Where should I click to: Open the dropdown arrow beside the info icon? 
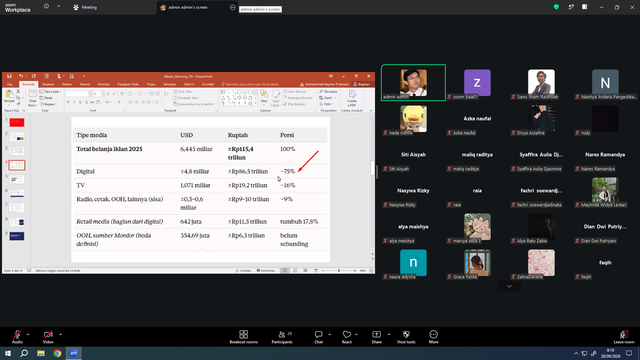58,6
